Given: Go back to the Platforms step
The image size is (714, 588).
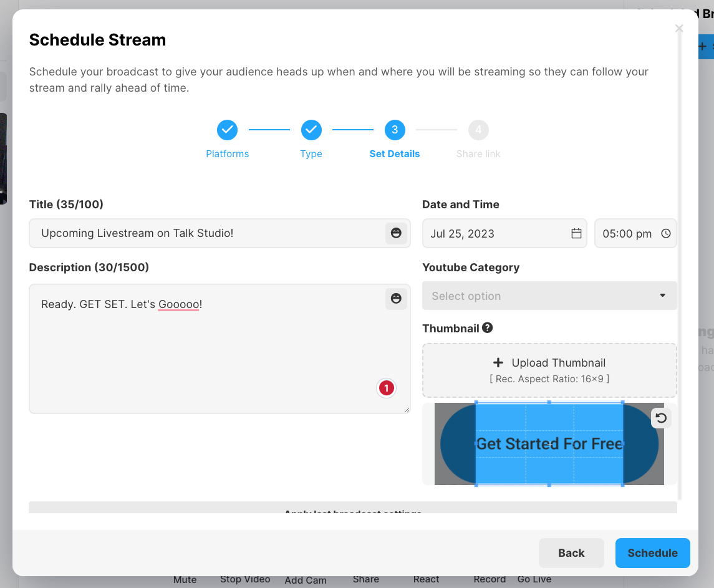Looking at the screenshot, I should coord(227,130).
